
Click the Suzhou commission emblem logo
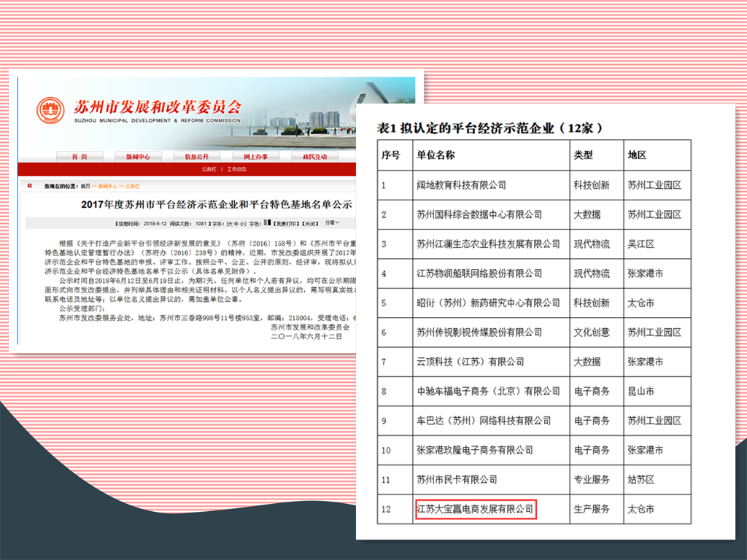click(50, 111)
